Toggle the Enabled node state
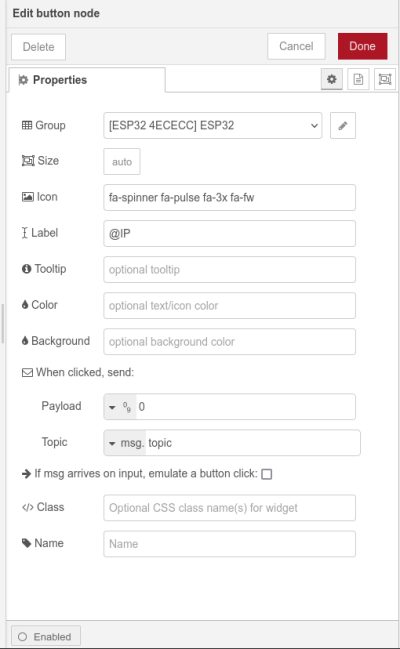Image resolution: width=400 pixels, height=649 pixels. (46, 636)
